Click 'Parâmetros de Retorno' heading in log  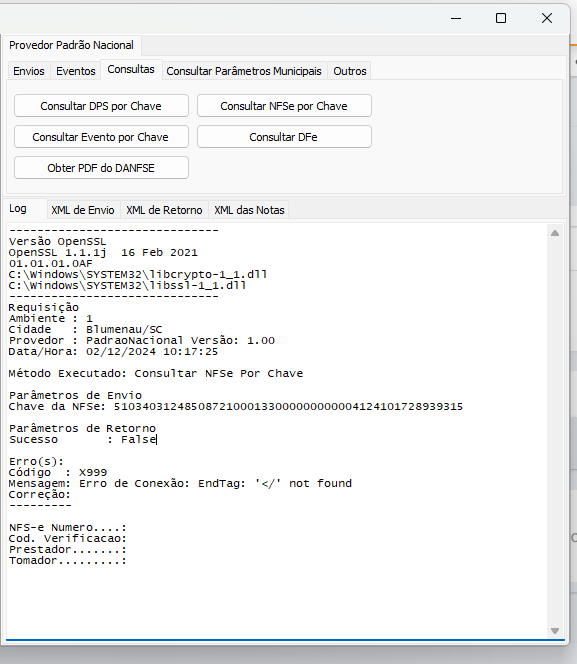(x=83, y=429)
